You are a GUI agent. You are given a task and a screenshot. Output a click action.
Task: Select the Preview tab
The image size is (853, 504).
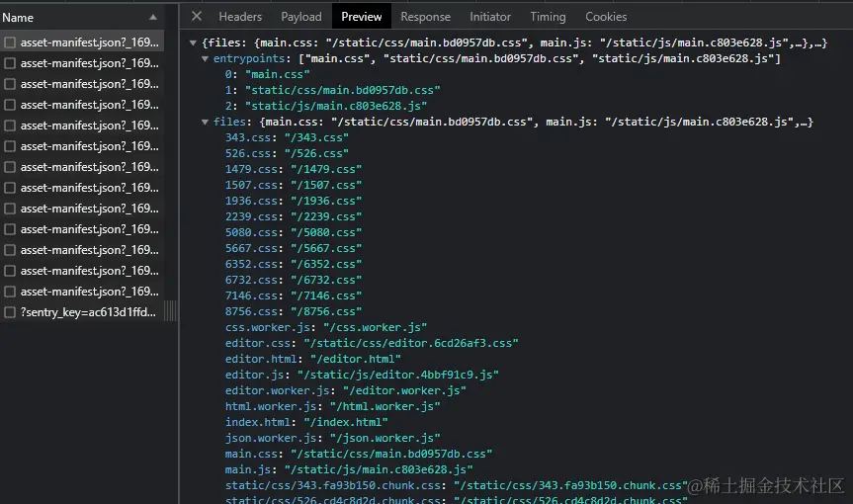tap(361, 17)
